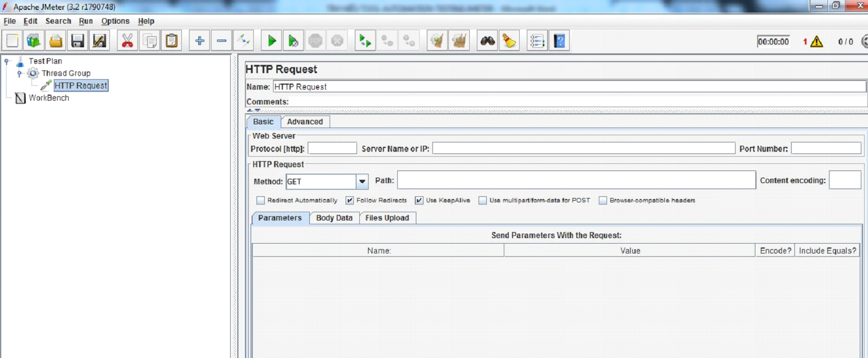
Task: Click the grey Stop icon
Action: point(315,41)
